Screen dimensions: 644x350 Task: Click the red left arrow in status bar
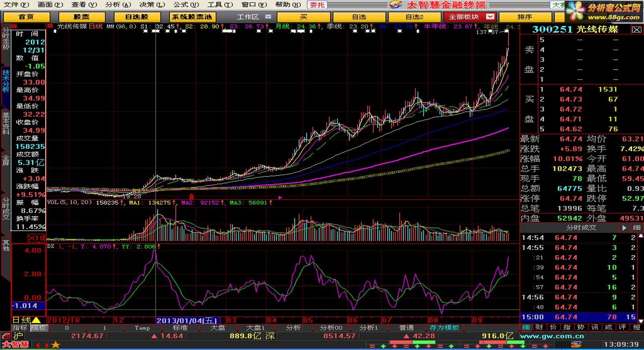click(38, 345)
